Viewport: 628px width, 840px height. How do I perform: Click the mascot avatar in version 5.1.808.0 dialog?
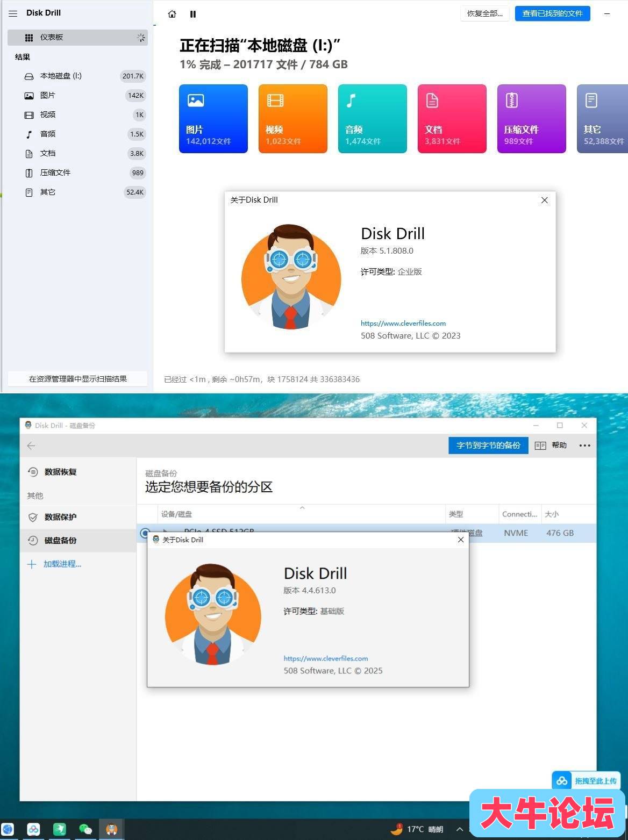pyautogui.click(x=291, y=277)
